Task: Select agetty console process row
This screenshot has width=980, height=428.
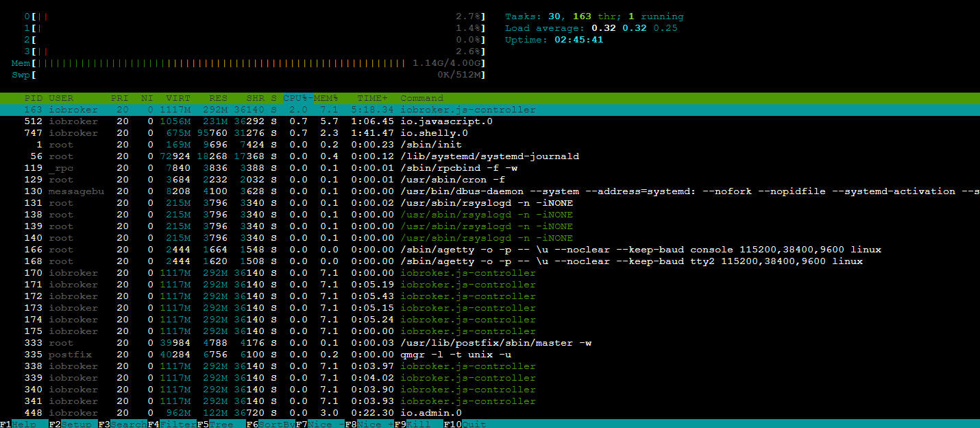Action: click(x=490, y=250)
